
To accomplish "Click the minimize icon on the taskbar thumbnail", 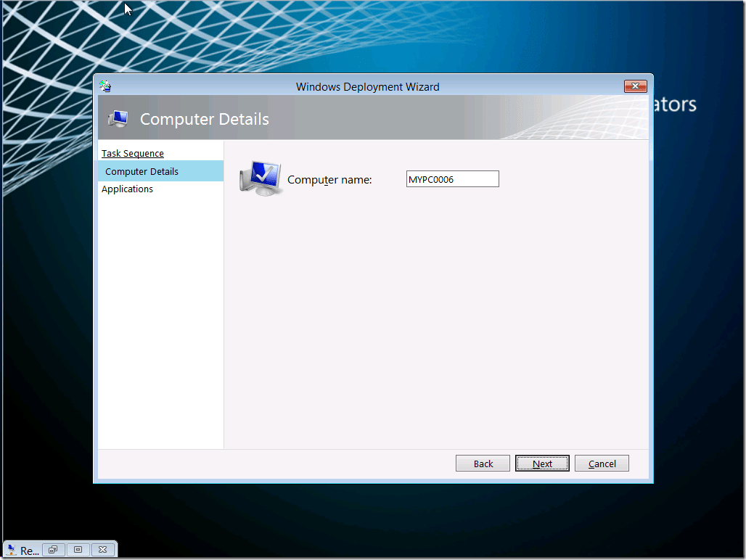I will coord(78,549).
